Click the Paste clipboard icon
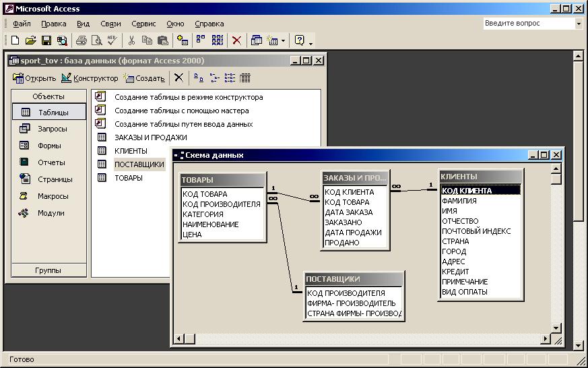 (163, 40)
